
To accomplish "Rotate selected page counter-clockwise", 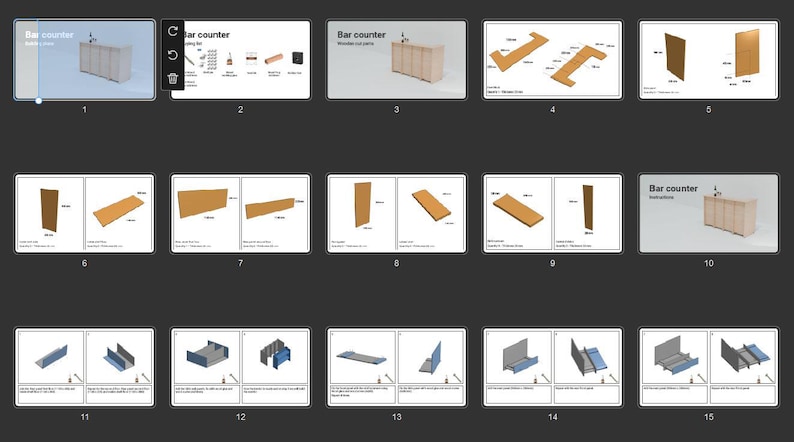I will (x=173, y=55).
